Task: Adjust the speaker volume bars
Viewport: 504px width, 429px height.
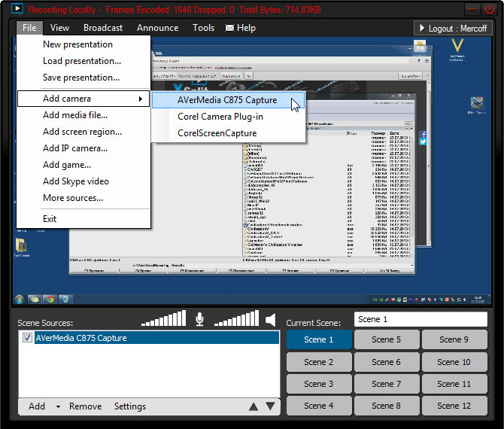Action: (x=236, y=318)
